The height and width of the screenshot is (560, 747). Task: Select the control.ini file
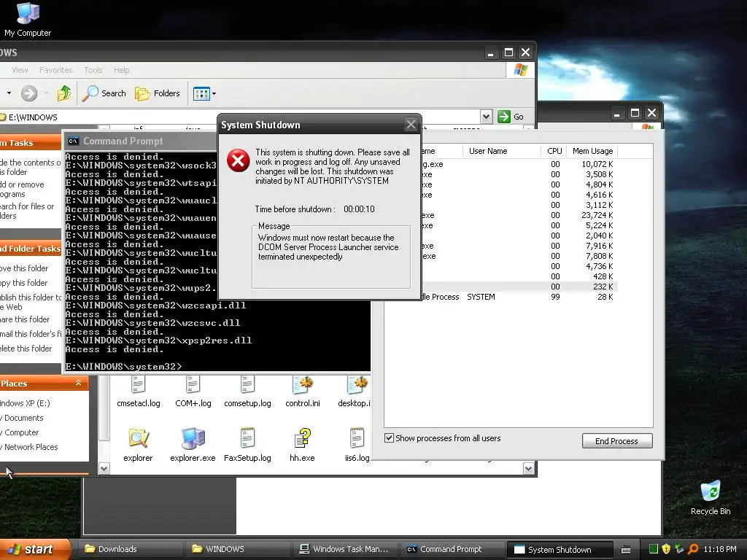click(x=303, y=392)
